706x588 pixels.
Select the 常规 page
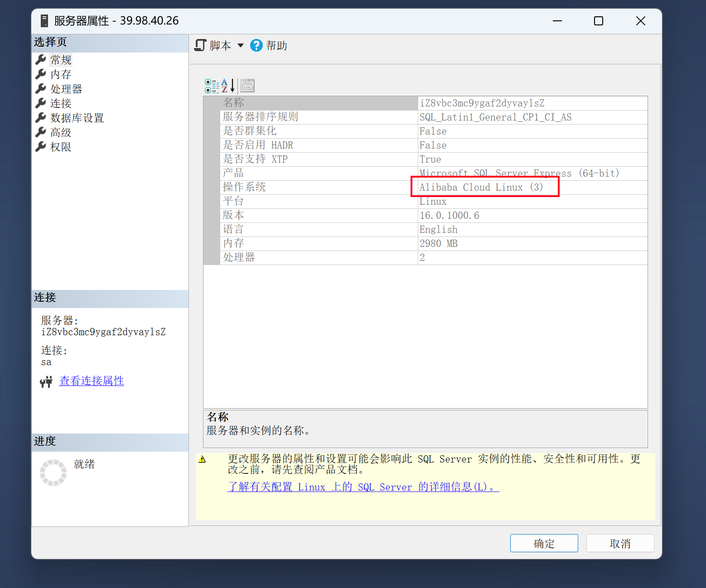pos(61,60)
